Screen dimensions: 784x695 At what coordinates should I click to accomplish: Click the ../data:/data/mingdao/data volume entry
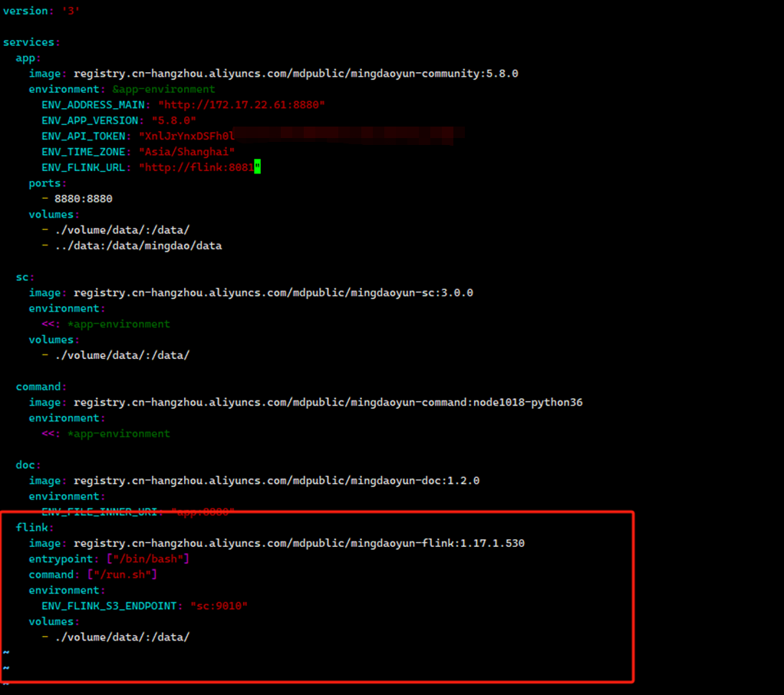139,246
